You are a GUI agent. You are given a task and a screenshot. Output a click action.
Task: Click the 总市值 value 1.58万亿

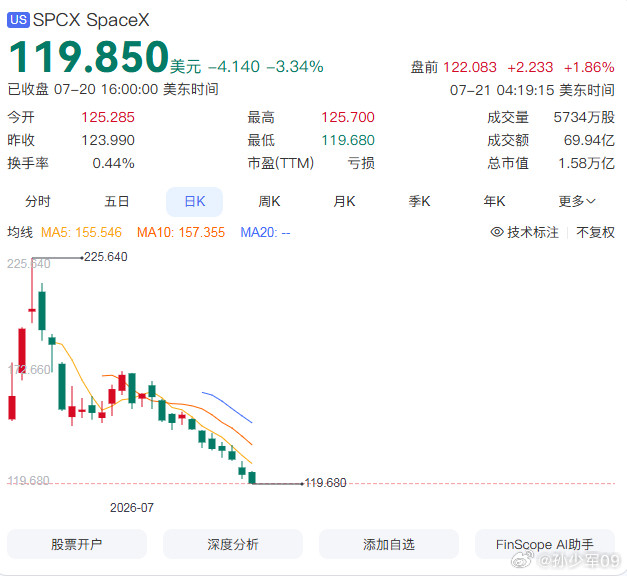point(586,163)
